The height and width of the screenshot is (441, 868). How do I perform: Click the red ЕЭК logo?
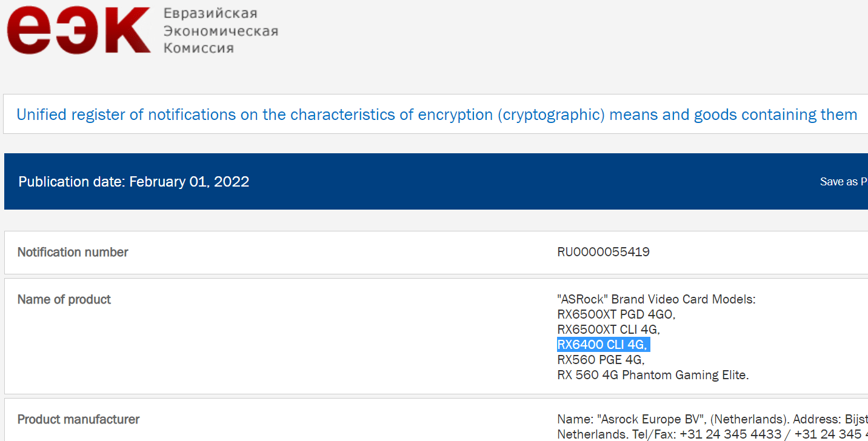pos(79,31)
